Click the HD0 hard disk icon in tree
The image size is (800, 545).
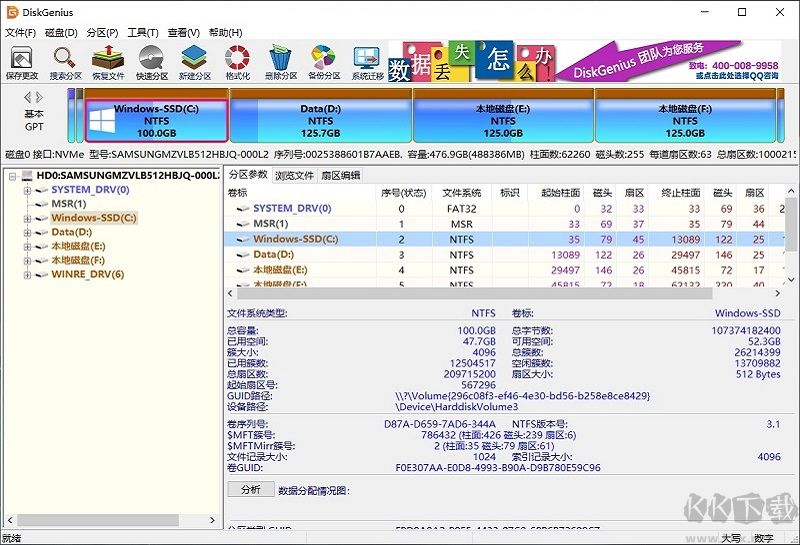tap(27, 176)
